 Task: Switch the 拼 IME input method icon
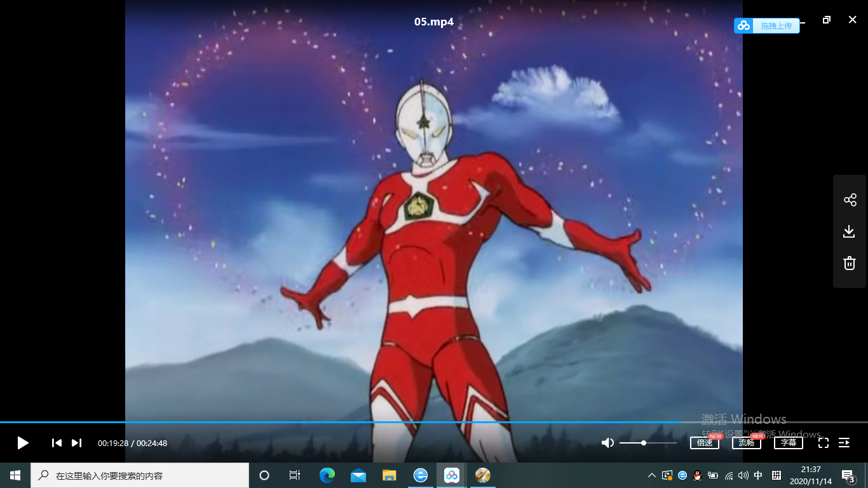(x=776, y=475)
